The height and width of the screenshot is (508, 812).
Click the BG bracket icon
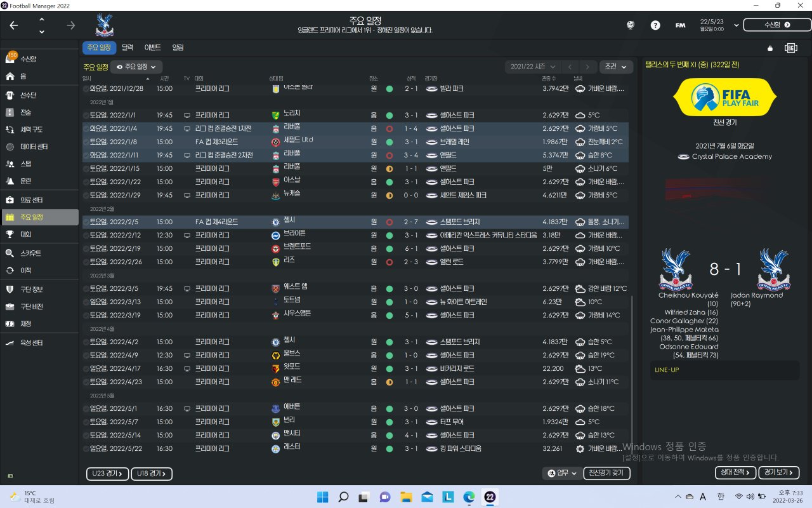[790, 48]
